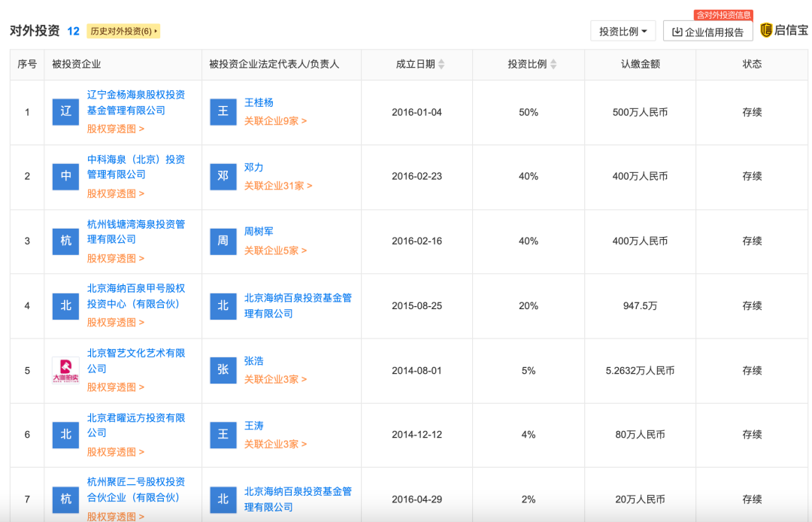Screen dimensions: 812x522
Task: View 股权穿透图 for 北京智艺文化艺术
Action: [116, 387]
